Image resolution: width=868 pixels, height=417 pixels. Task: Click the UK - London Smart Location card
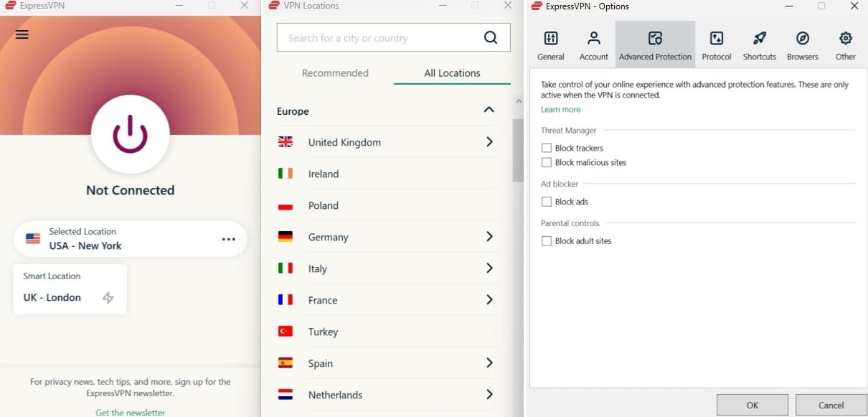(70, 289)
